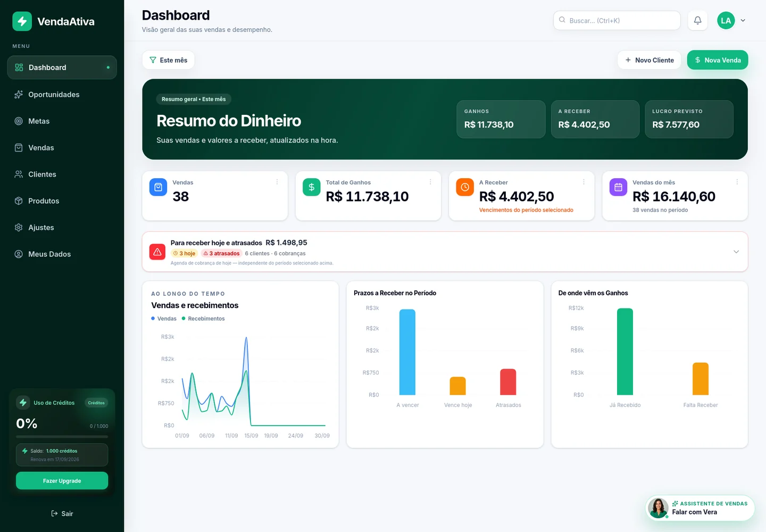
Task: Navigate to Produtos
Action: (62, 201)
